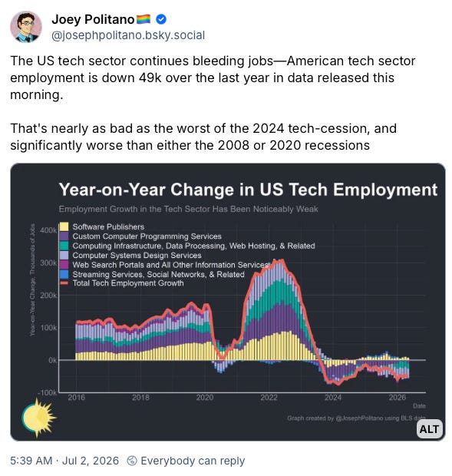452x476 pixels.
Task: Click the yellow Software Publishers legend swatch
Action: tap(64, 226)
